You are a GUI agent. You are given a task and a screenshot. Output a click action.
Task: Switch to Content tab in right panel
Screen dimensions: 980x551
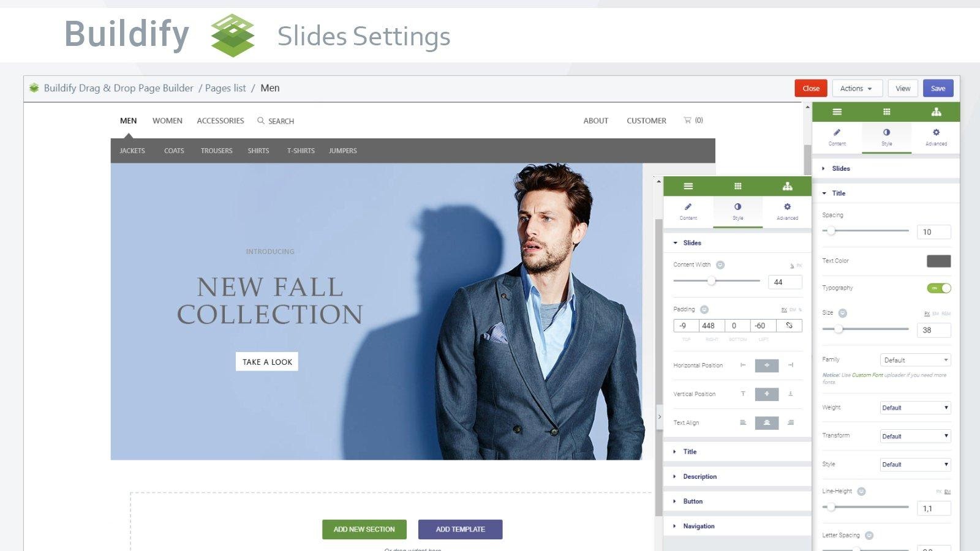(x=837, y=137)
